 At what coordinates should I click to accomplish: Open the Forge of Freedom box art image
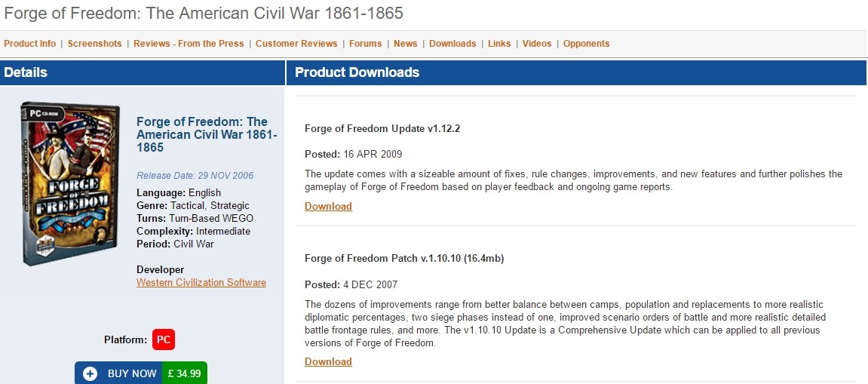(71, 183)
